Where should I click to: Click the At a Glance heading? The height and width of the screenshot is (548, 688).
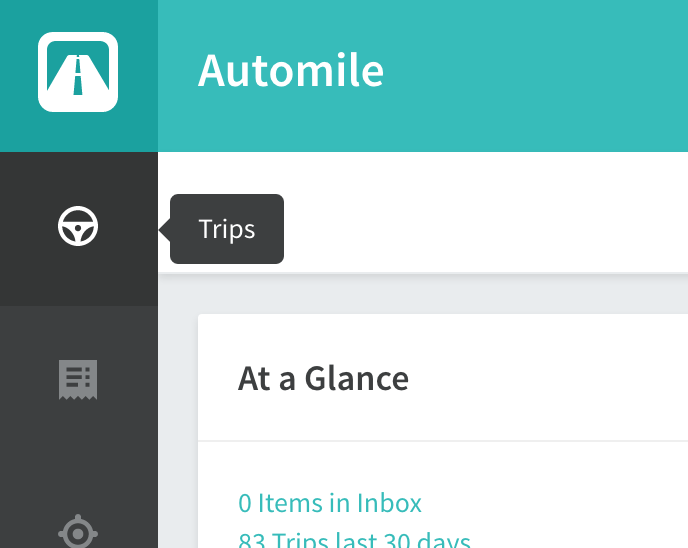click(323, 379)
